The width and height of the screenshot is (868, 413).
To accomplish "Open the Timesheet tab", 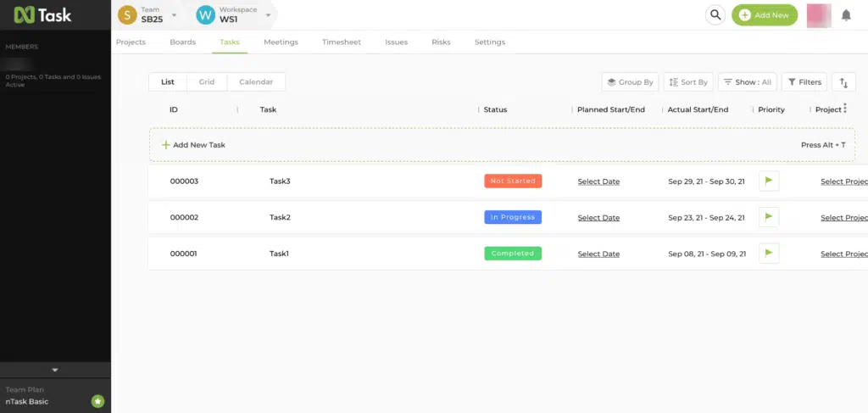I will point(342,42).
